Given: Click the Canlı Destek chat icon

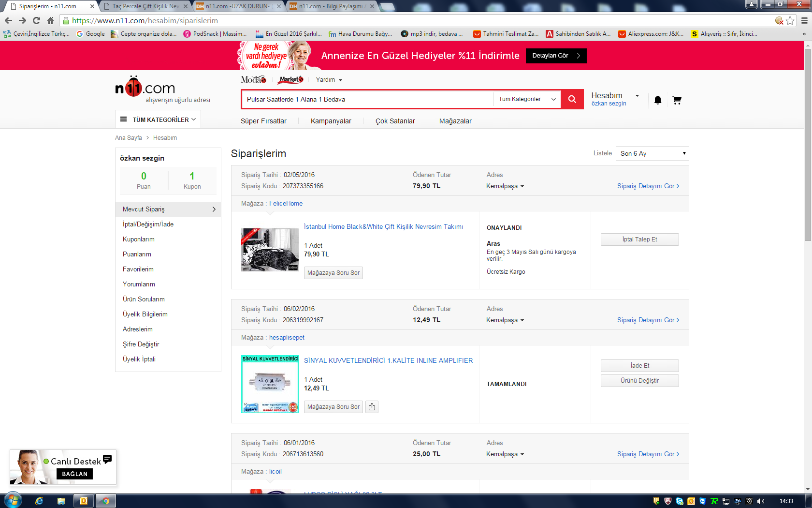Looking at the screenshot, I should point(107,459).
